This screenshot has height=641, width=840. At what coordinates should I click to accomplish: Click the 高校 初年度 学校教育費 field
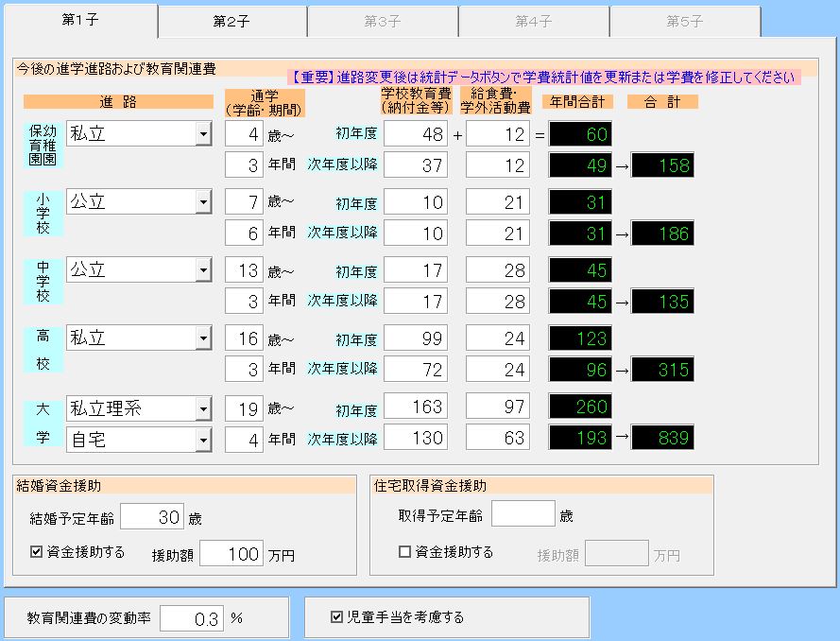click(416, 338)
